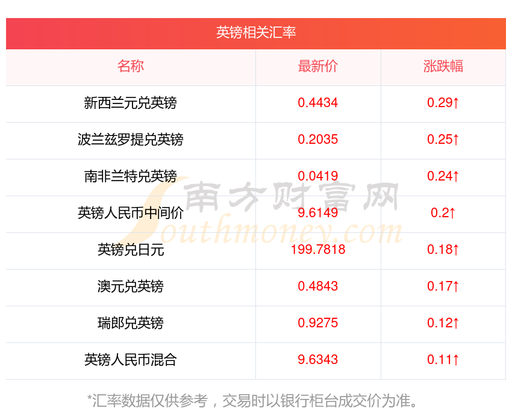Click the 波兰兹罗提兑英镑 row name
Image resolution: width=512 pixels, height=420 pixels.
[131, 139]
